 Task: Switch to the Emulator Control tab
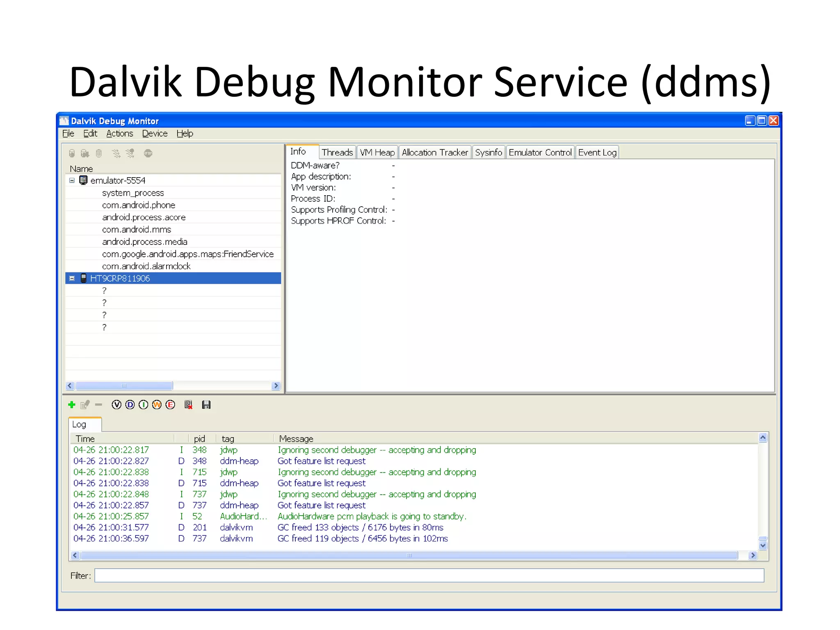coord(540,153)
